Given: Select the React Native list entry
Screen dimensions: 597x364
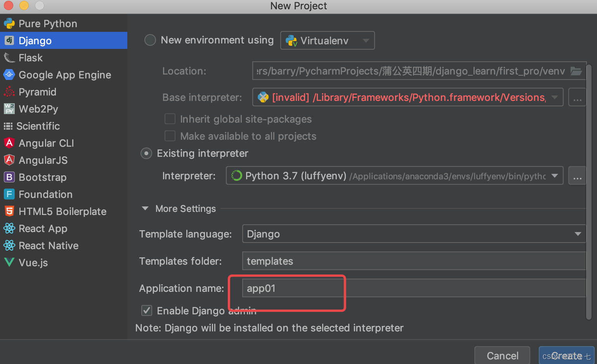Looking at the screenshot, I should pos(64,245).
